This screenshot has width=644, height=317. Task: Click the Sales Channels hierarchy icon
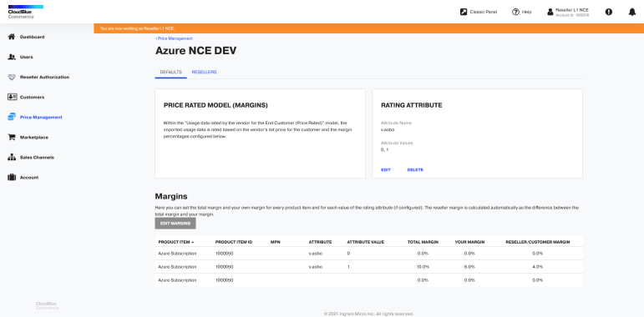point(12,158)
